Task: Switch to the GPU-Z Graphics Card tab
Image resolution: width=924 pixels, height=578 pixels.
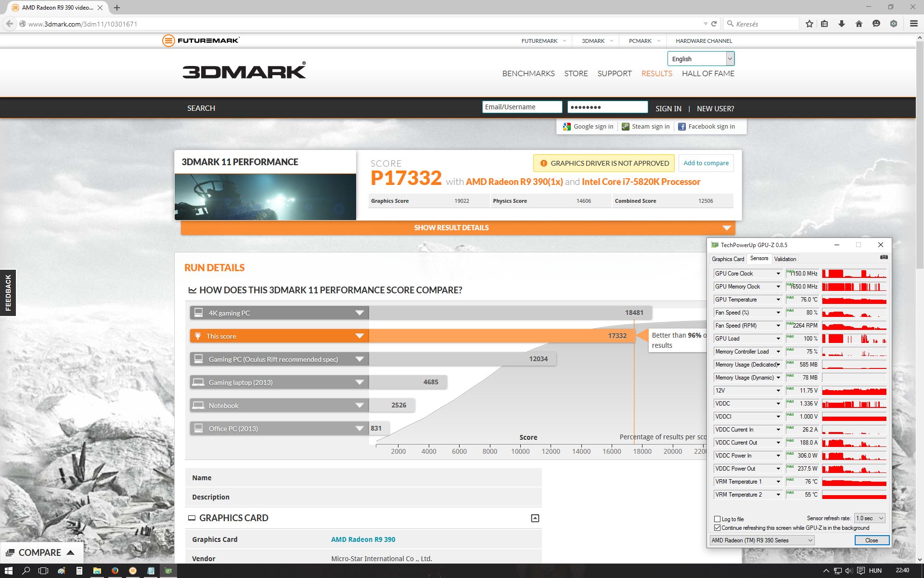Action: coord(728,259)
